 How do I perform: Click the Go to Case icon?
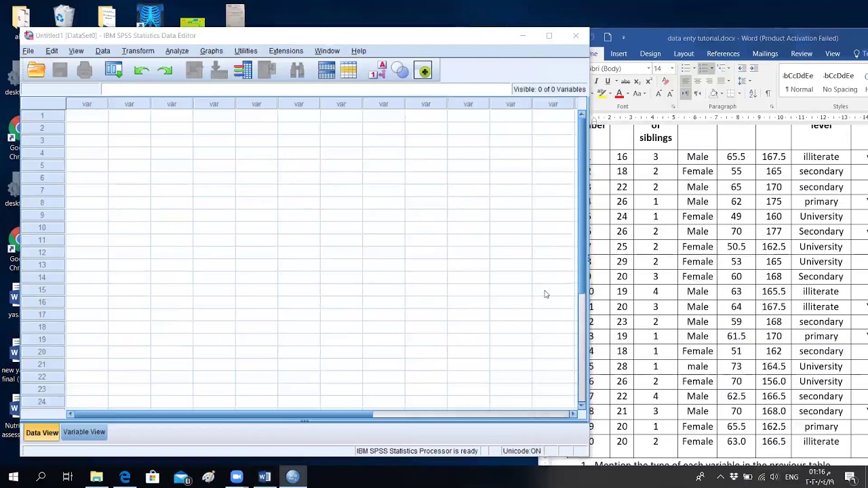[194, 70]
